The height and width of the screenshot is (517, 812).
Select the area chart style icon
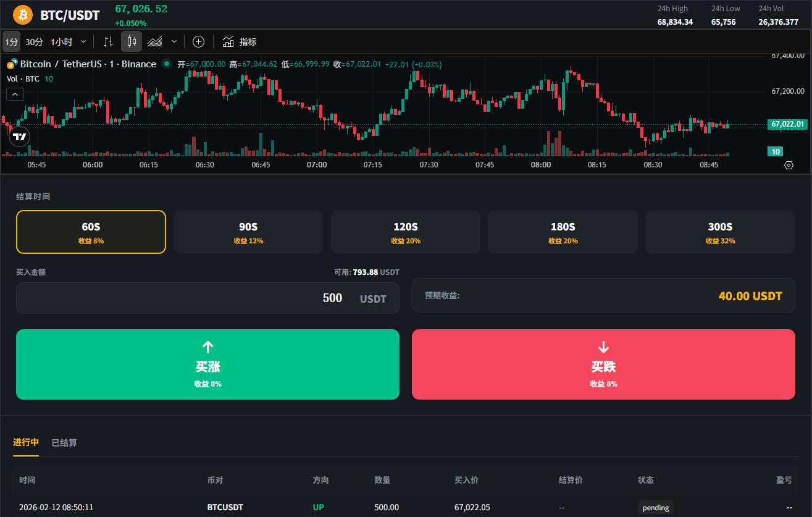(155, 42)
